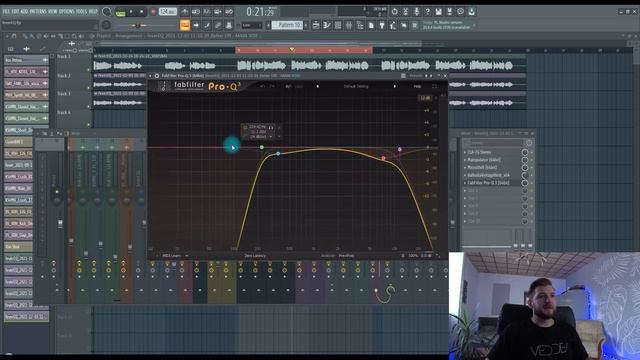This screenshot has height=360, width=640.
Task: Open the HELP menu
Action: coord(93,11)
